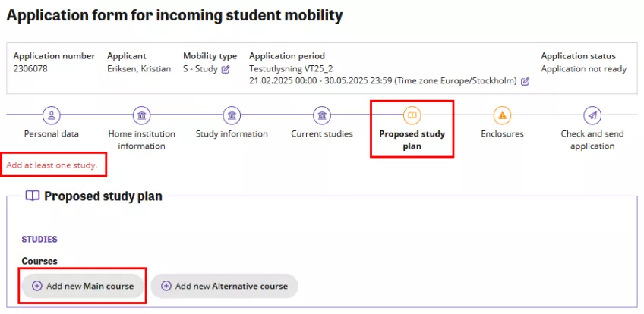Click the Enclosures warning icon

pos(502,115)
